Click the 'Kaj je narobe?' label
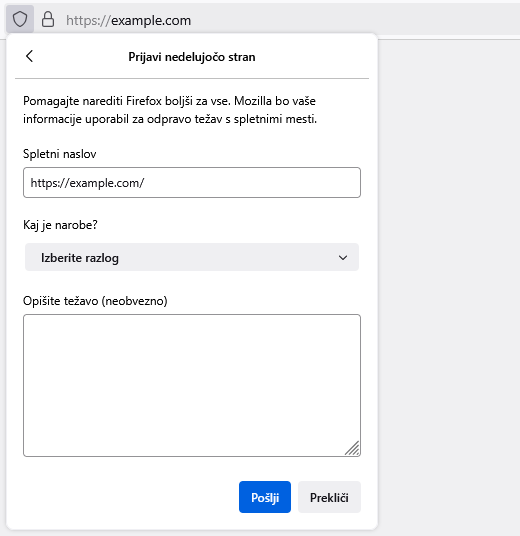The height and width of the screenshot is (536, 520). point(60,225)
